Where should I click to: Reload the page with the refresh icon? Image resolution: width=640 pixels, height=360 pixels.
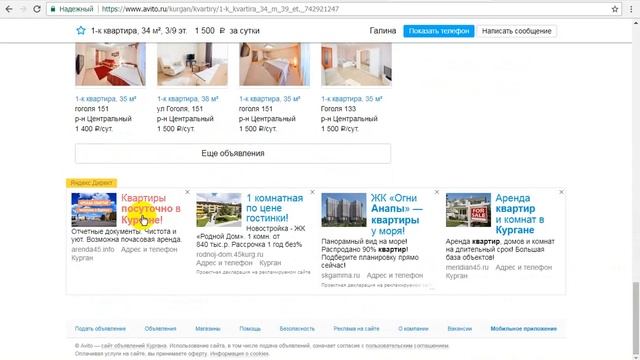[37, 9]
